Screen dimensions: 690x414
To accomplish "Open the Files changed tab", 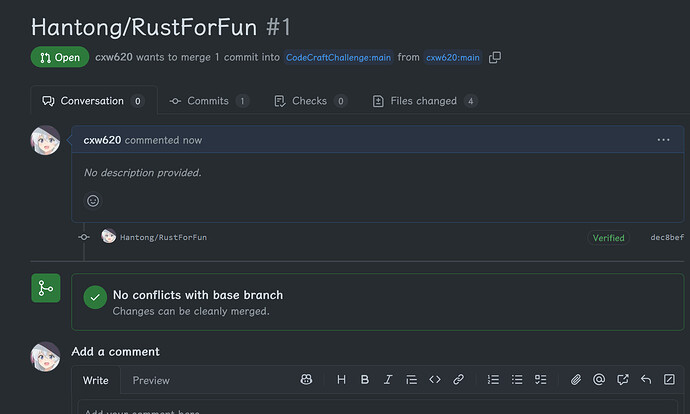I will pyautogui.click(x=425, y=101).
